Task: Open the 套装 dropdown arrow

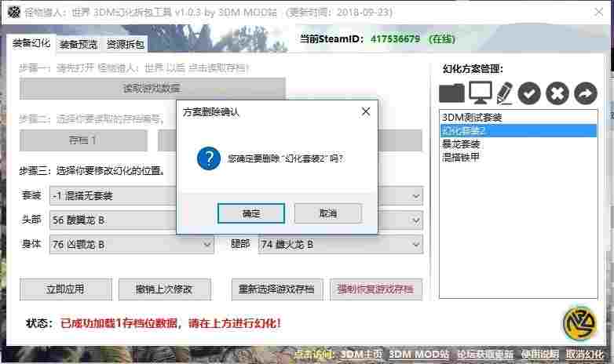Action: coord(416,195)
